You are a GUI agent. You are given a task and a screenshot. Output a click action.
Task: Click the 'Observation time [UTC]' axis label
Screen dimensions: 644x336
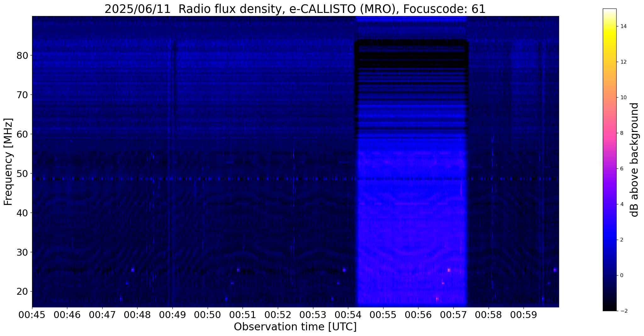[295, 327]
